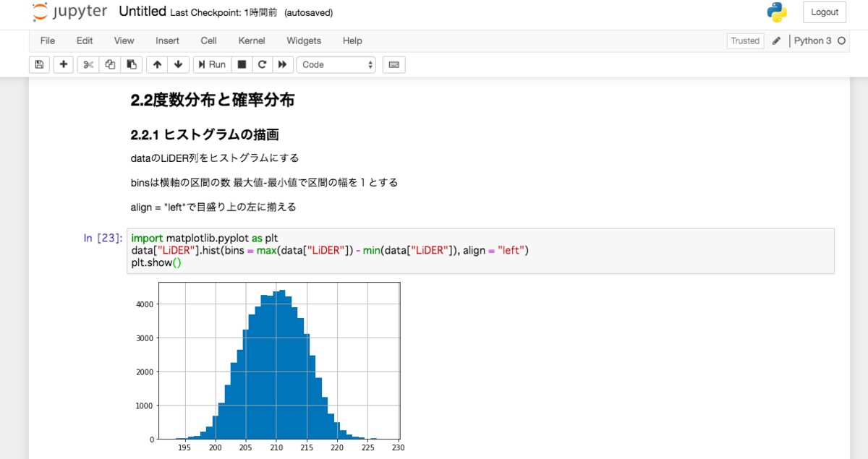
Task: Restart the kernel icon
Action: pos(262,64)
